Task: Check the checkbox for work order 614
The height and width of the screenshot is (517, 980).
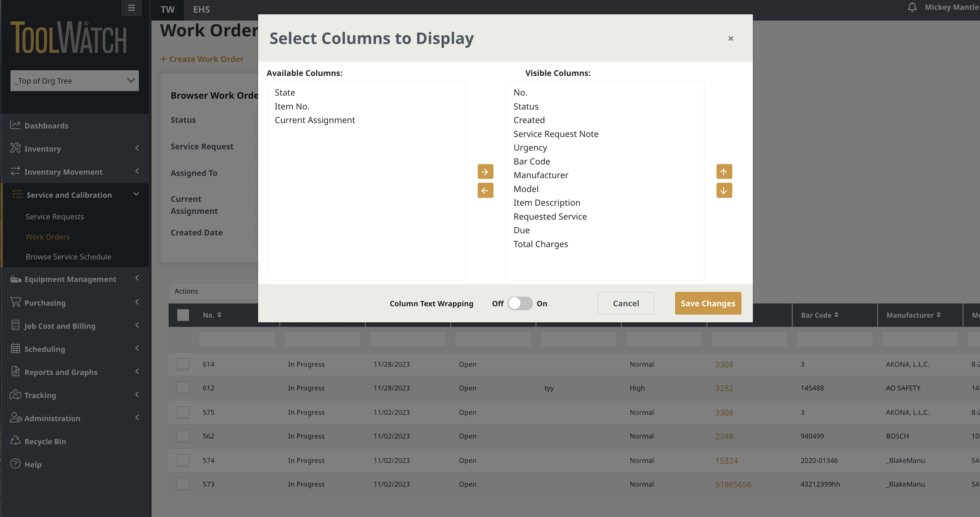Action: point(183,364)
